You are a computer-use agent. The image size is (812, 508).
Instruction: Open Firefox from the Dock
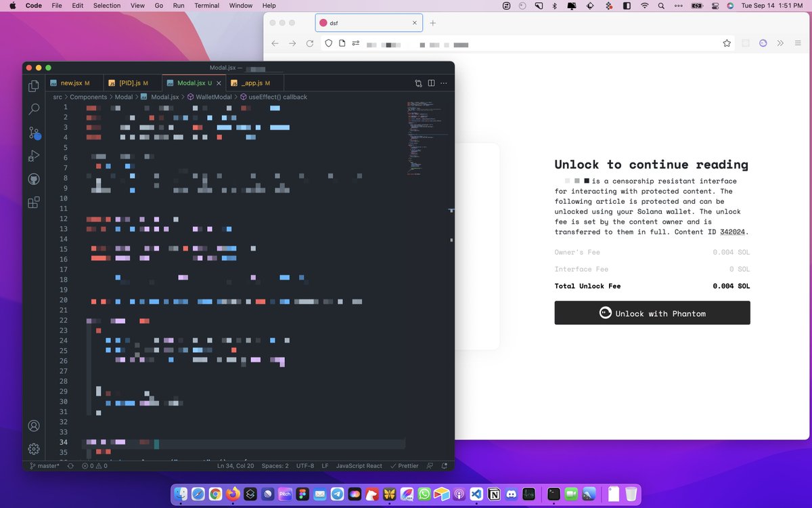(x=233, y=494)
